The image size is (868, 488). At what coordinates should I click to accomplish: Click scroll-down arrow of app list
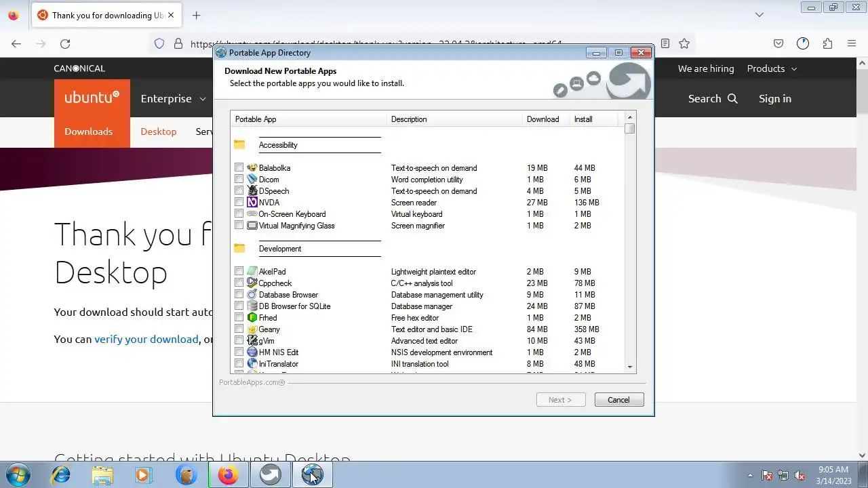[630, 367]
